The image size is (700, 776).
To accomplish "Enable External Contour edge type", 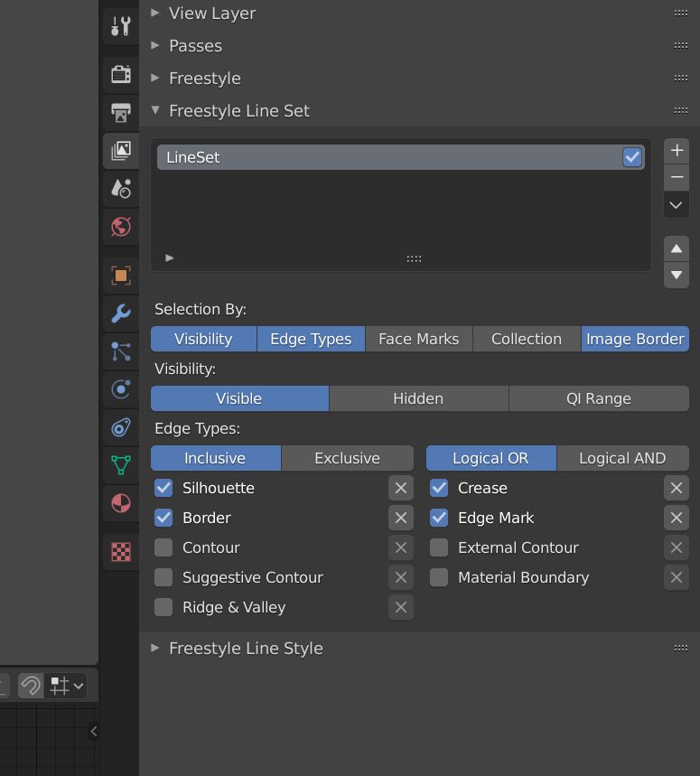I will click(x=439, y=547).
